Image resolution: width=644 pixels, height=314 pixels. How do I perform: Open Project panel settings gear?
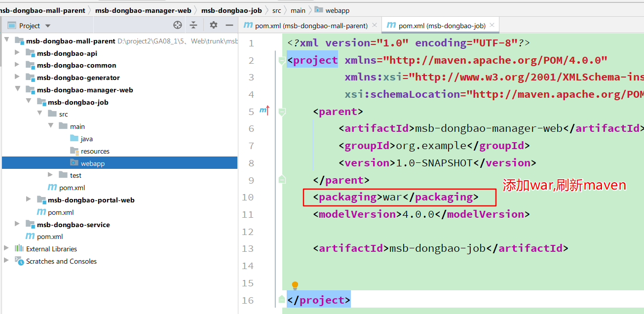[213, 25]
